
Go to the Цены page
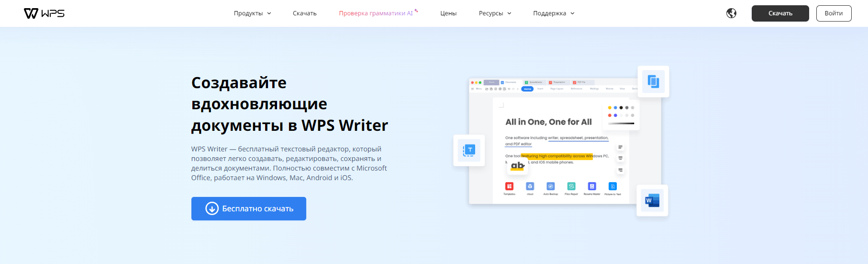pos(448,13)
